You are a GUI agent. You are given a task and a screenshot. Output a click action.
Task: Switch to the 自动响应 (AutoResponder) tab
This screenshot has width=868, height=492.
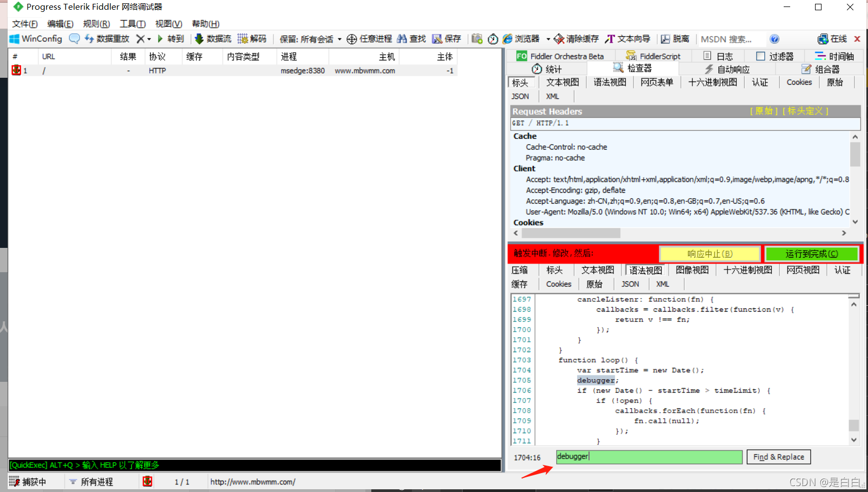727,69
